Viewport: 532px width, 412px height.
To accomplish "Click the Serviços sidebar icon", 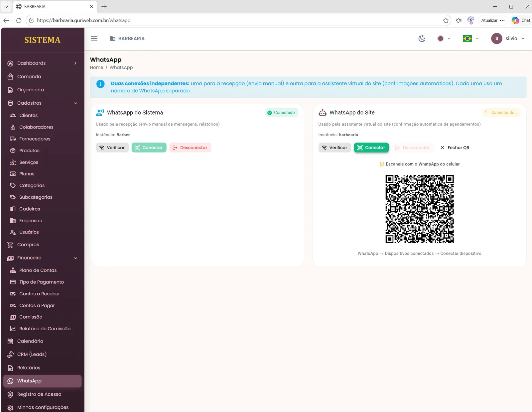I will tap(13, 162).
